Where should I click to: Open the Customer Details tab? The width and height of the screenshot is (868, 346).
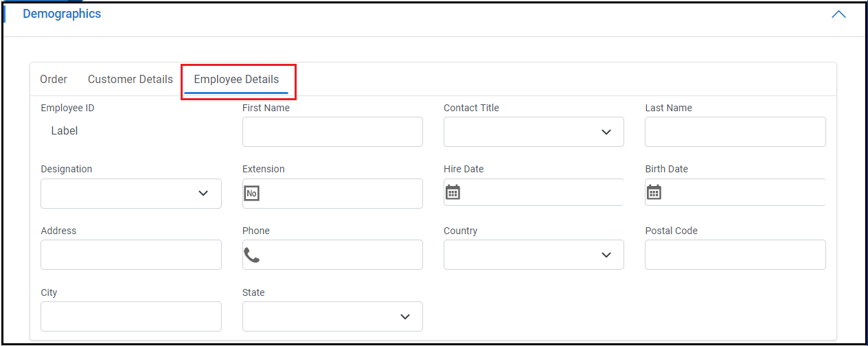click(130, 80)
